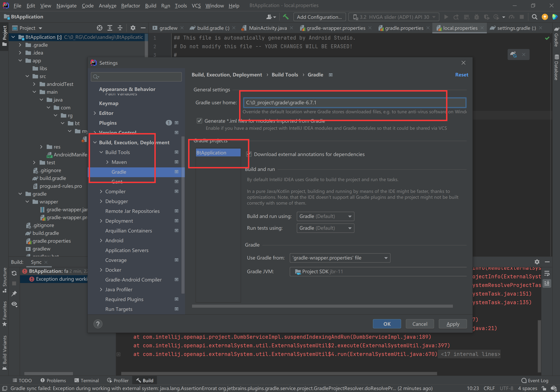The height and width of the screenshot is (392, 560).
Task: Open the Refactor menu
Action: 130,6
